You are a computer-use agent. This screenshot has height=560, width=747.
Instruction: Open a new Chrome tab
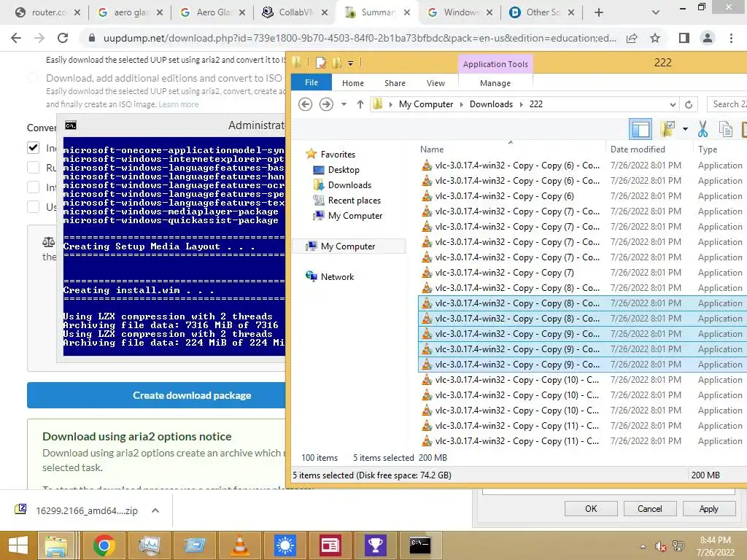pos(599,13)
